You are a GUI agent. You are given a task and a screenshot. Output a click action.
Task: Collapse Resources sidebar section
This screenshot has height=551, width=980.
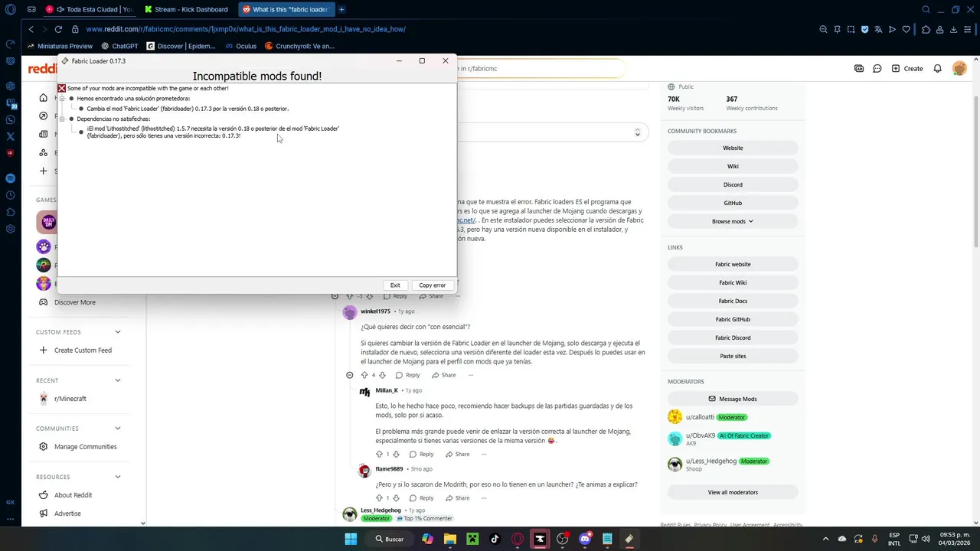coord(118,477)
